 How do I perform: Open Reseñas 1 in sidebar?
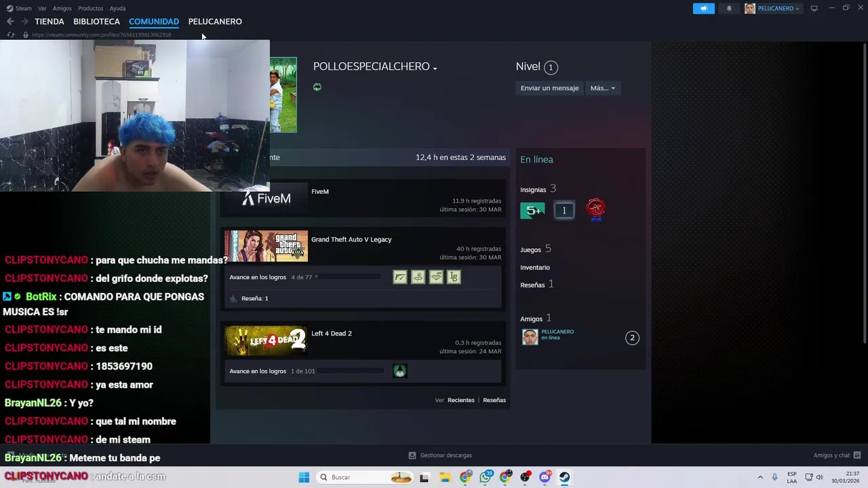pos(537,285)
